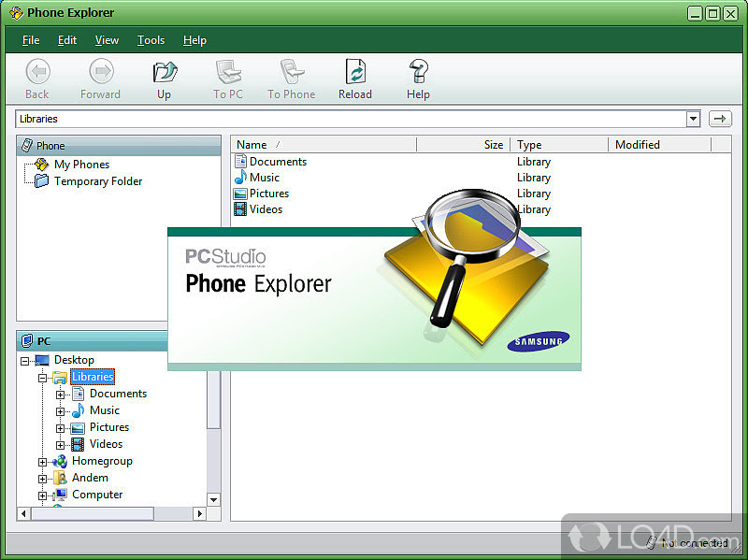Click PC tree scroll left arrow
The height and width of the screenshot is (560, 748).
click(23, 514)
